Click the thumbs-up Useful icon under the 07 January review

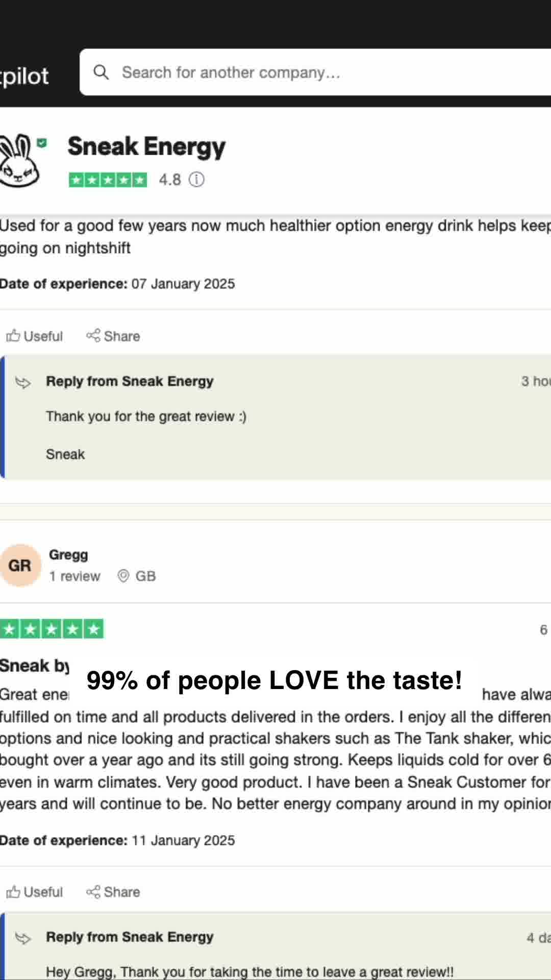pyautogui.click(x=13, y=336)
